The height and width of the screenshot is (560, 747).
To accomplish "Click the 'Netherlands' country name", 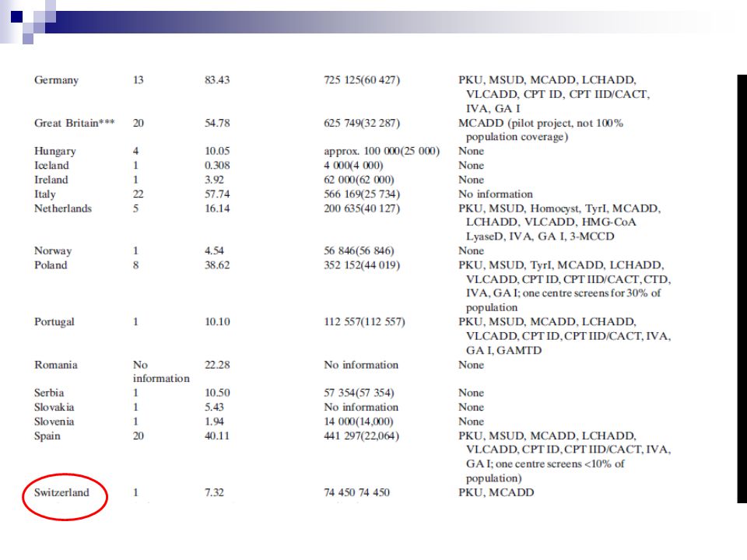I will 63,208.
